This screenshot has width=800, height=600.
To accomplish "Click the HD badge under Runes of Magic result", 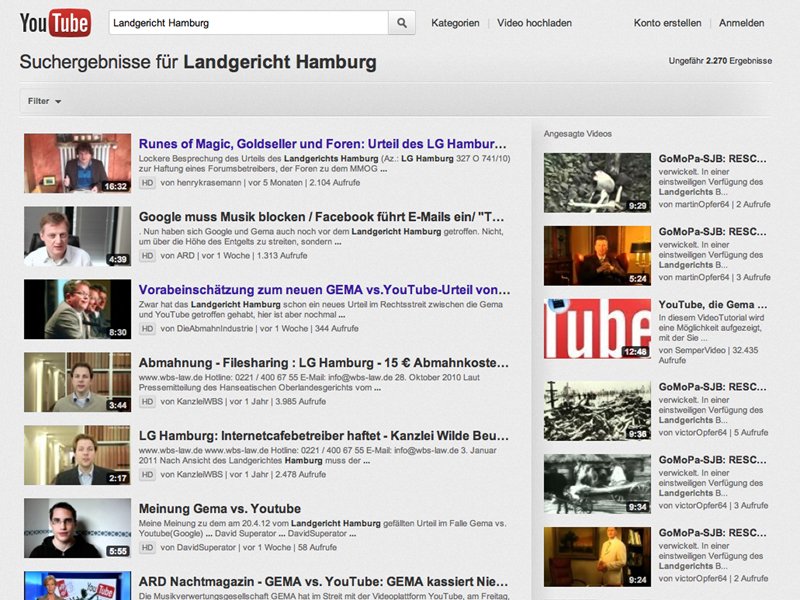I will point(147,184).
